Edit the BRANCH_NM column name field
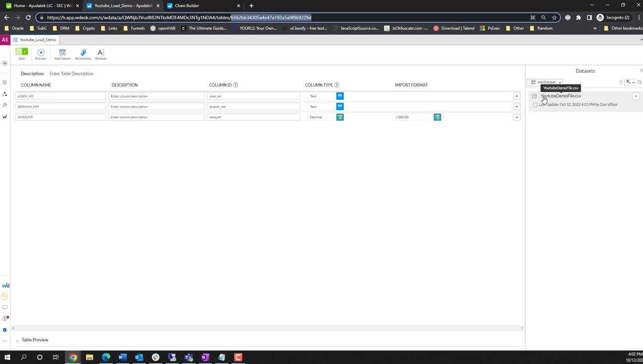 click(x=60, y=107)
